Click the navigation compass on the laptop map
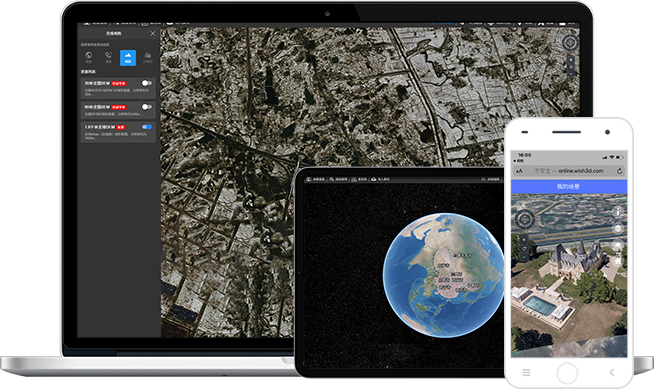The height and width of the screenshot is (389, 654). tap(570, 42)
